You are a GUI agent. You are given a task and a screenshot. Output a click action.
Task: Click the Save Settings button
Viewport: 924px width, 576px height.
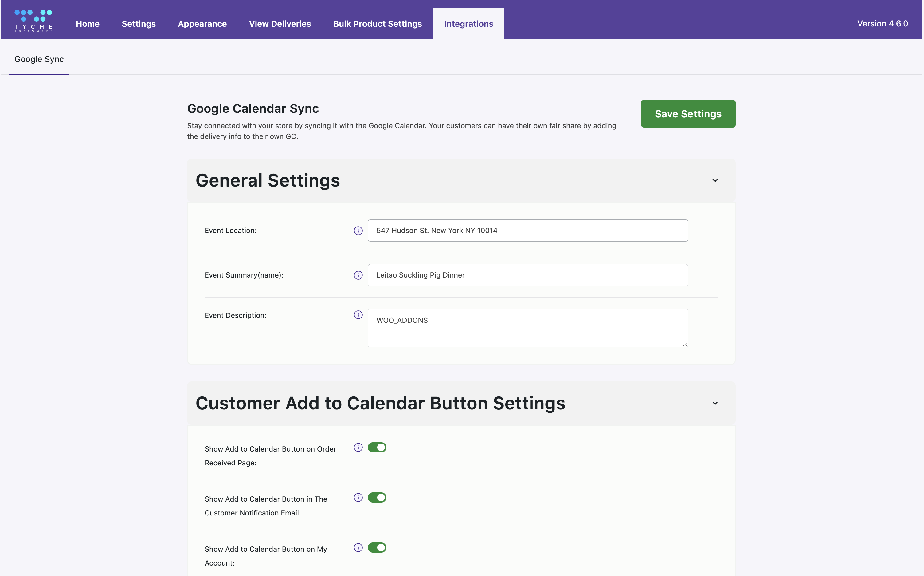tap(688, 113)
